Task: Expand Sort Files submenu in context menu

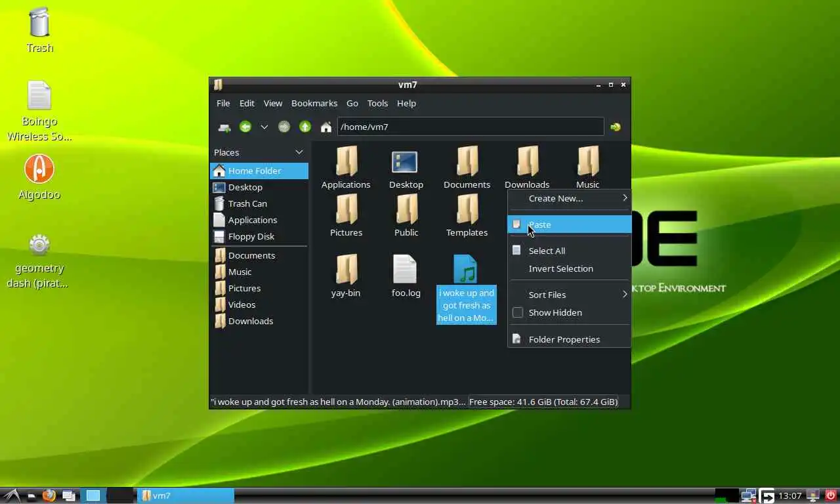Action: click(x=569, y=295)
